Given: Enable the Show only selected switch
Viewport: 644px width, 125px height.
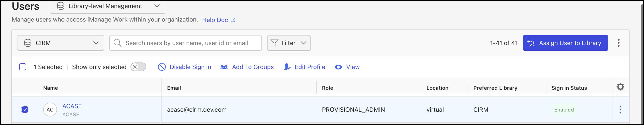Looking at the screenshot, I should (x=138, y=67).
